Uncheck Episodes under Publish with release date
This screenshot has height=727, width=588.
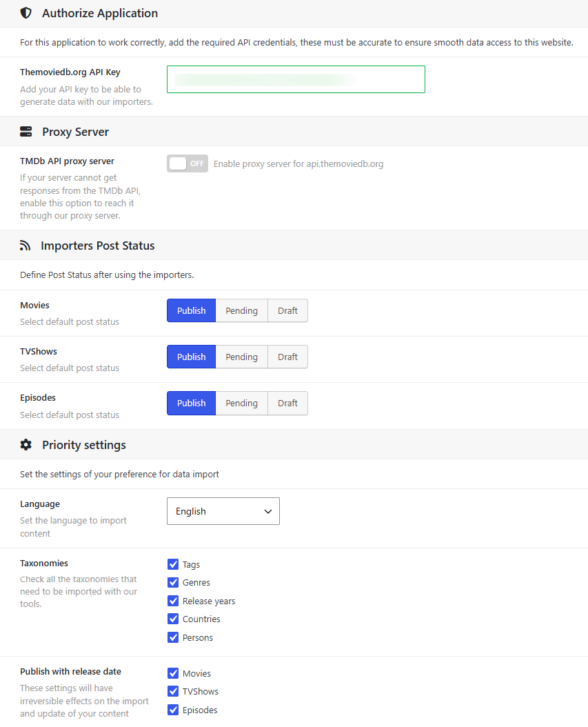173,710
